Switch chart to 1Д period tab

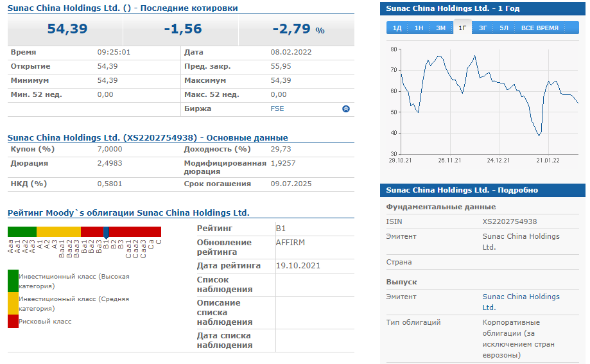click(x=397, y=28)
